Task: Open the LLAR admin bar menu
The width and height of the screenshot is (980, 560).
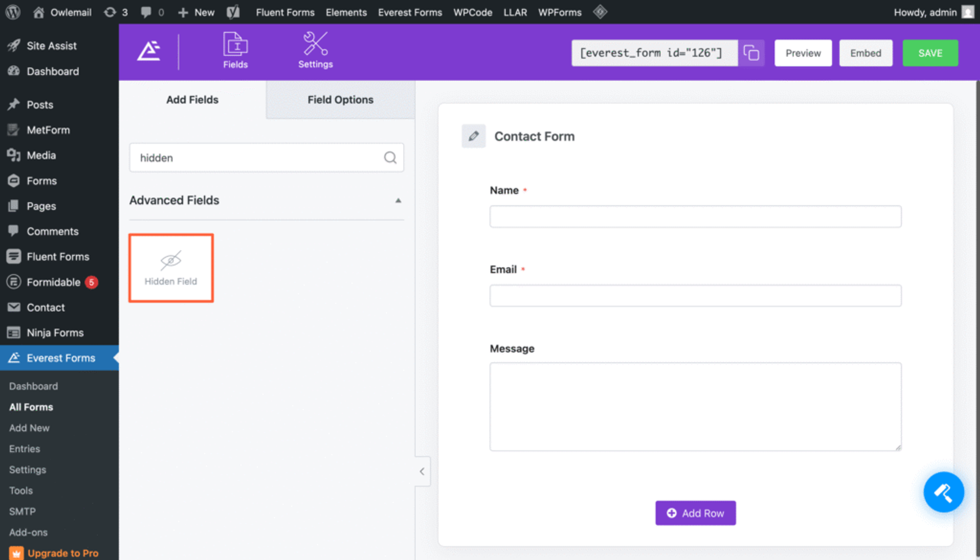Action: 515,12
